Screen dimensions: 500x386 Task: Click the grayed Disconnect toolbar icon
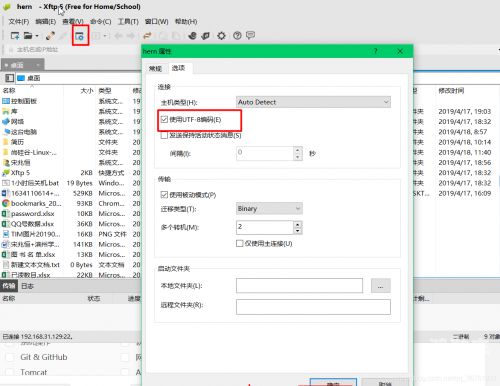pyautogui.click(x=63, y=35)
